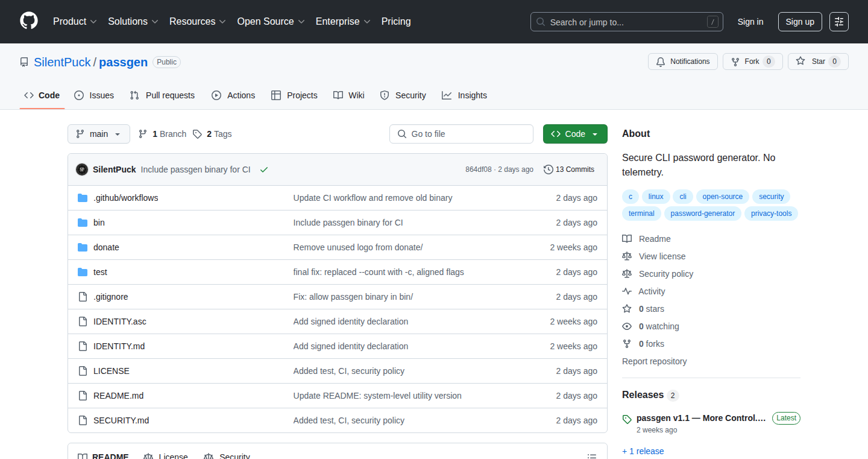Open the Projects tab
The image size is (868, 459).
pyautogui.click(x=294, y=95)
